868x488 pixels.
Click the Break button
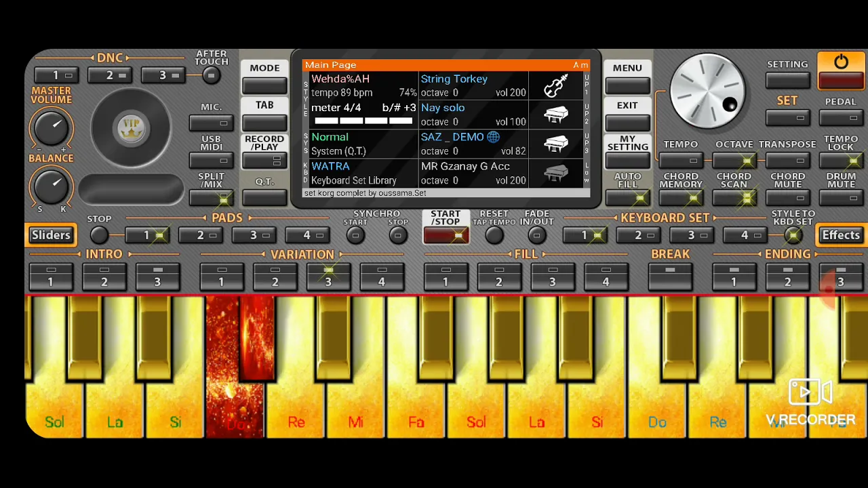pyautogui.click(x=670, y=277)
